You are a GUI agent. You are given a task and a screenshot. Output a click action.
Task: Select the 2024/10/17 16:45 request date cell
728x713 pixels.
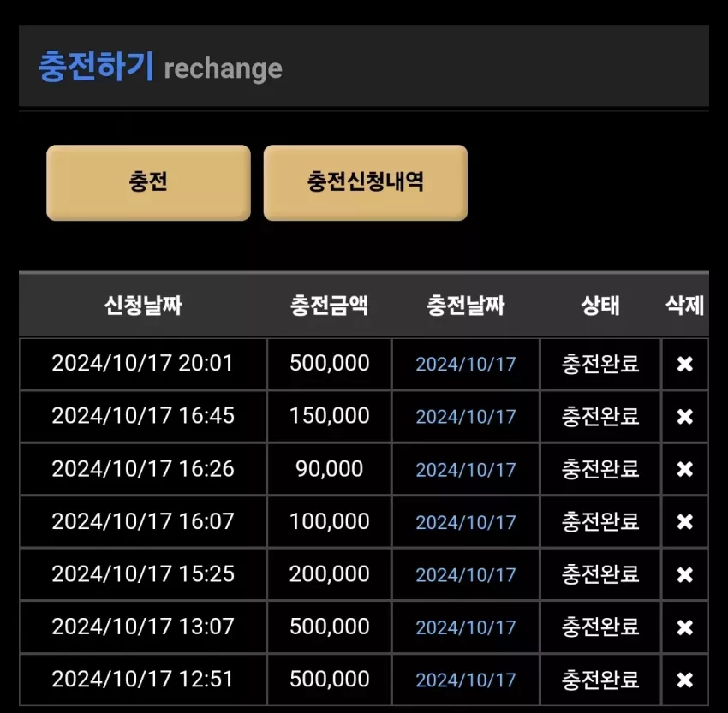(x=143, y=416)
